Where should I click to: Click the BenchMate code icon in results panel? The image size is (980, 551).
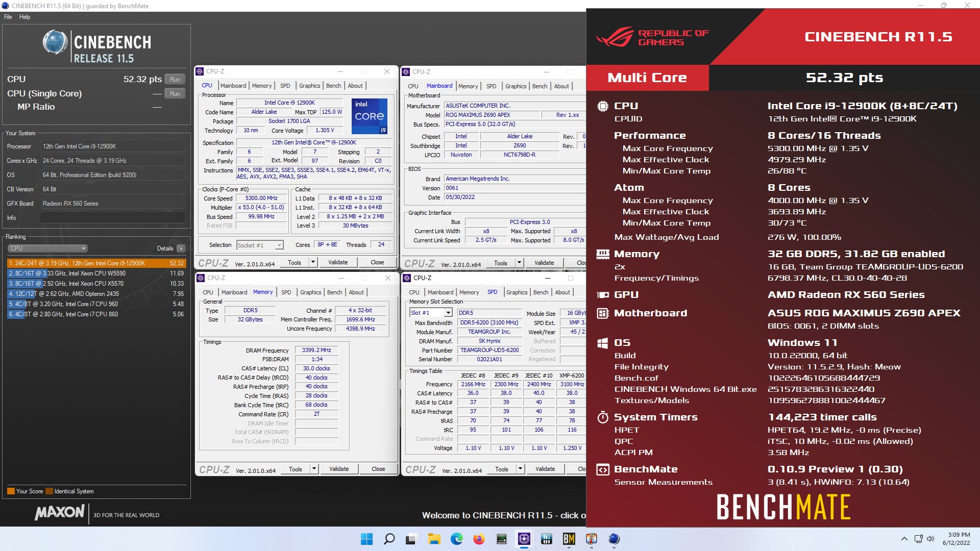tap(603, 469)
